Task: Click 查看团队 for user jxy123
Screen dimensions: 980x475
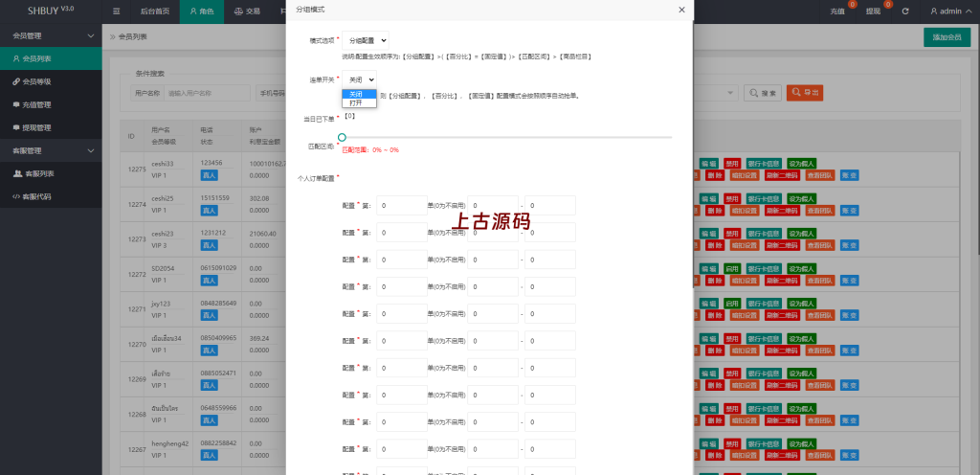Action: 819,316
